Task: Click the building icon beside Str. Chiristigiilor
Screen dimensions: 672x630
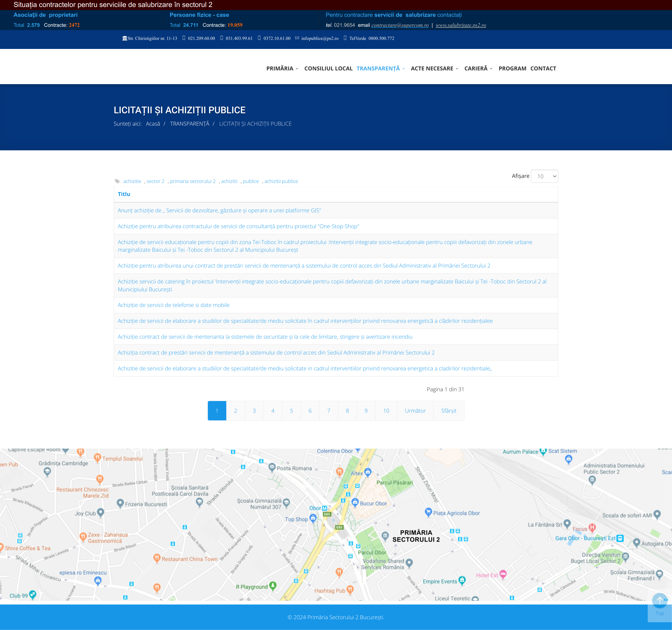Action: [x=125, y=38]
